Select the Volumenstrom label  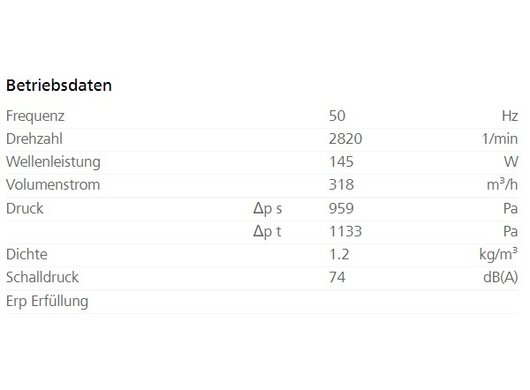[x=53, y=185]
